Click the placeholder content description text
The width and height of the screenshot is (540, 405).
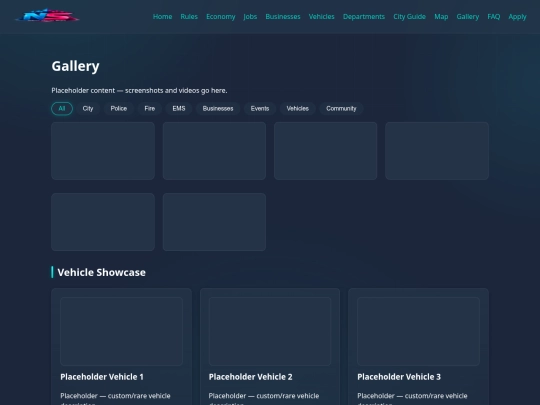pyautogui.click(x=139, y=91)
